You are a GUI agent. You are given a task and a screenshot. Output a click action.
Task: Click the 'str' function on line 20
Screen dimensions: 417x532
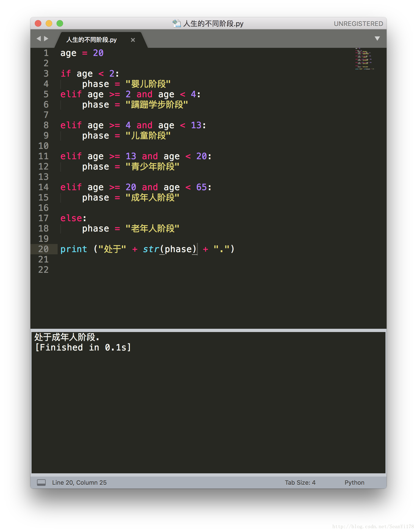pos(151,249)
